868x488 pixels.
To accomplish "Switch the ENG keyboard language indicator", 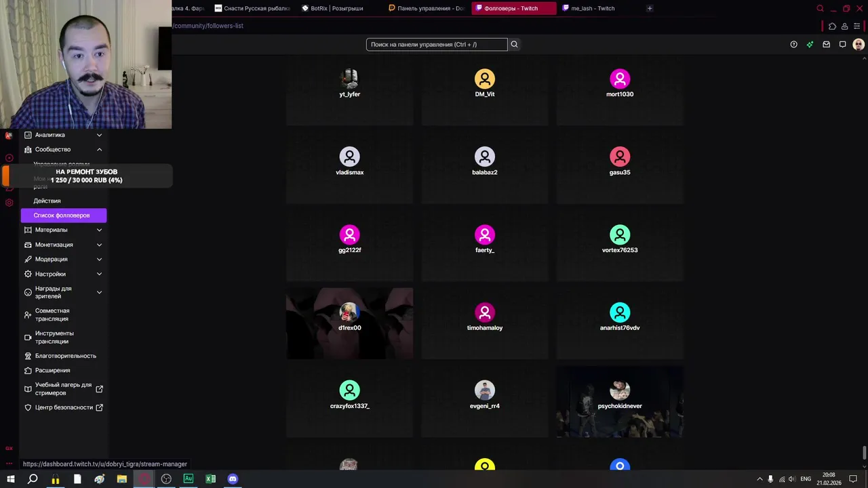I will [x=806, y=479].
